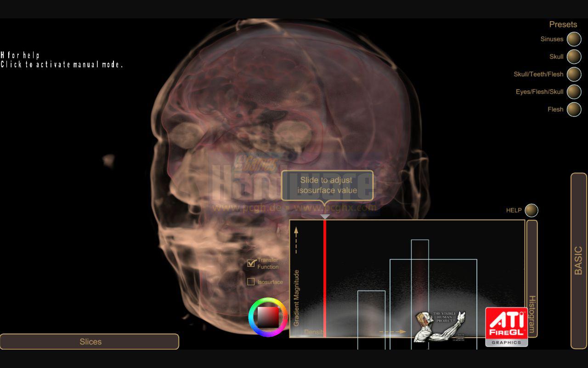Open the Histogram side tab

coord(532,279)
